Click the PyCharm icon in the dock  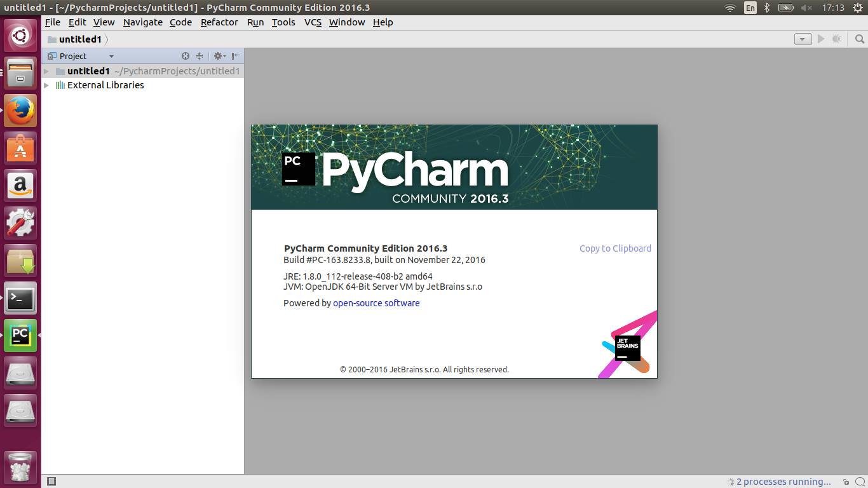[x=20, y=335]
